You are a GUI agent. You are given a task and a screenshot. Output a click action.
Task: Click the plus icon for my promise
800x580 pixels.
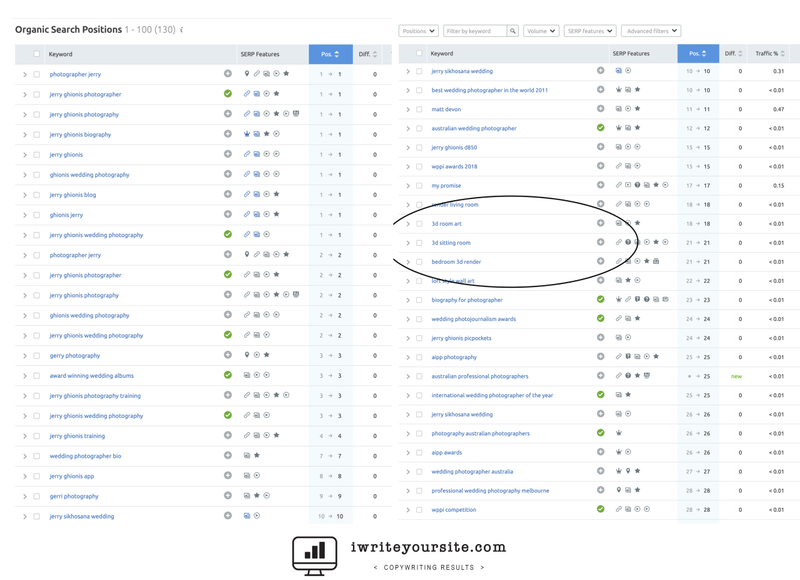[601, 185]
